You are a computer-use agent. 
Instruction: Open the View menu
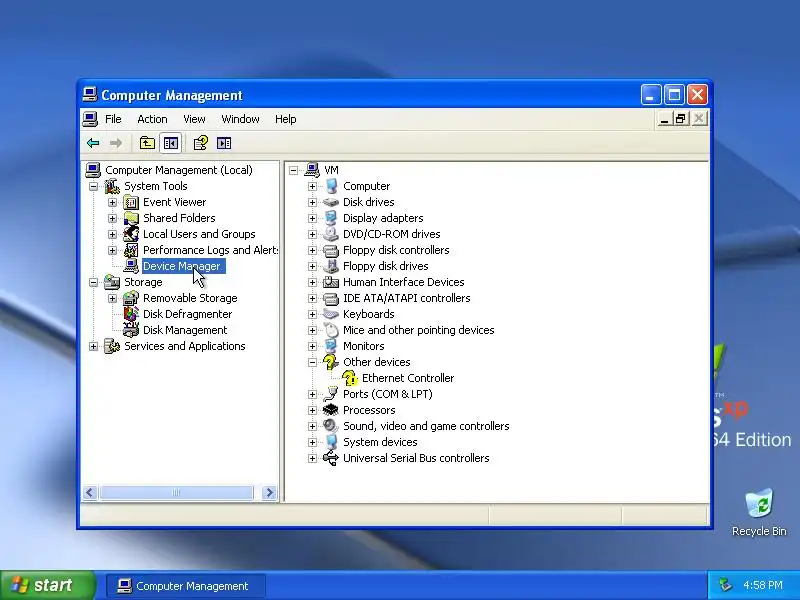point(194,119)
